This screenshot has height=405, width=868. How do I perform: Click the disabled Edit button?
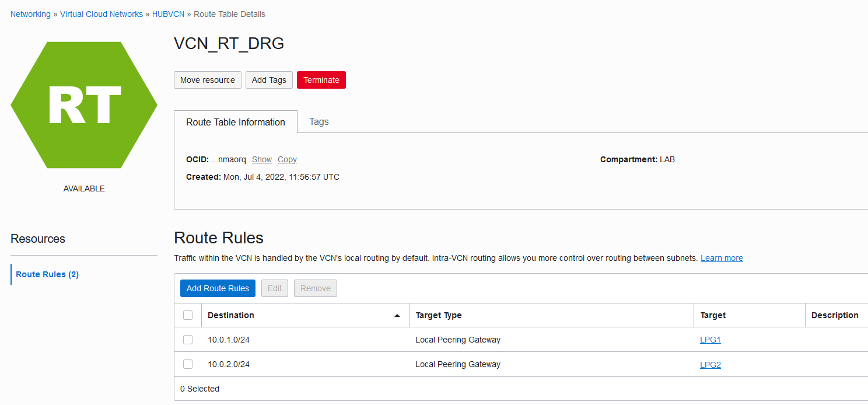point(275,288)
